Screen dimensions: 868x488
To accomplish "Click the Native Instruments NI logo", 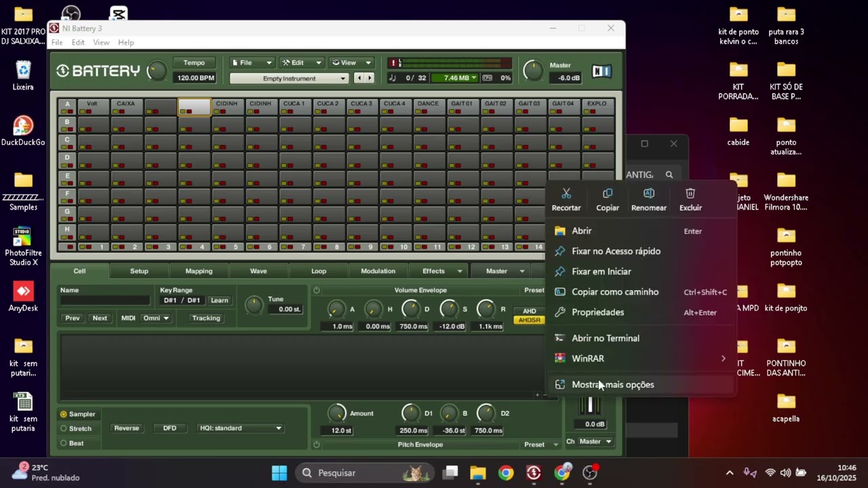I will coord(601,71).
